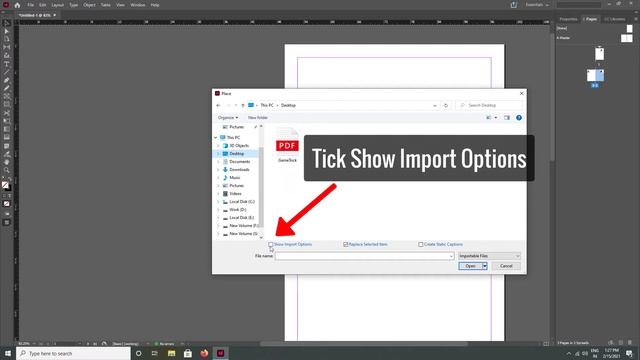The height and width of the screenshot is (360, 640).
Task: Open the File menu
Action: pyautogui.click(x=31, y=5)
